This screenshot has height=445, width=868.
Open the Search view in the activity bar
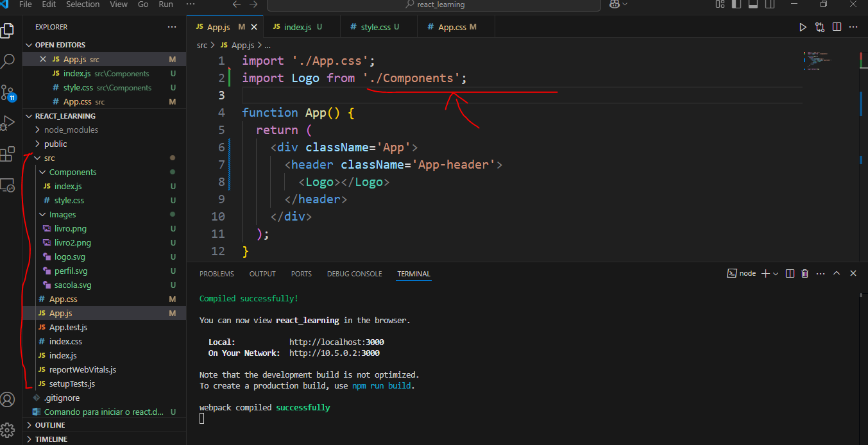pos(8,62)
